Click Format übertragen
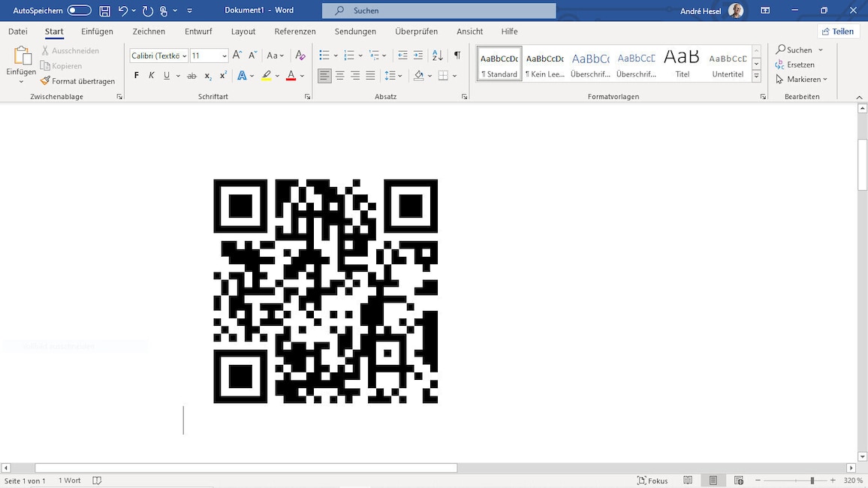The width and height of the screenshot is (868, 488). pos(77,81)
